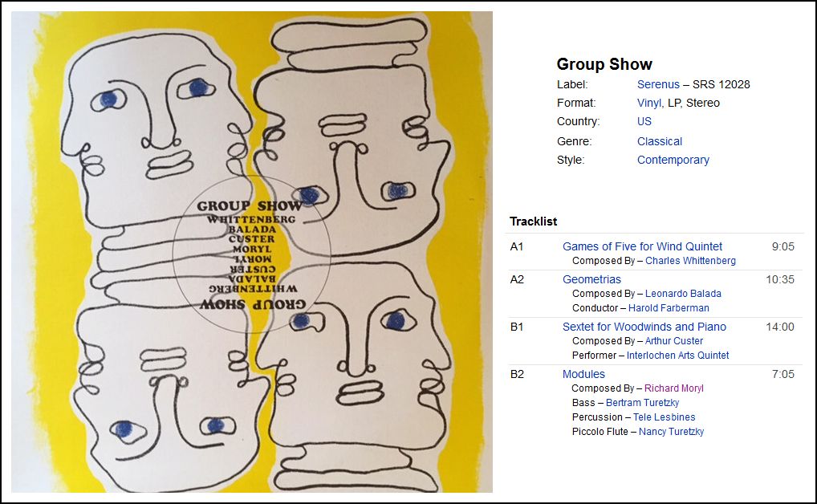Open the Vinyl format link

point(649,104)
